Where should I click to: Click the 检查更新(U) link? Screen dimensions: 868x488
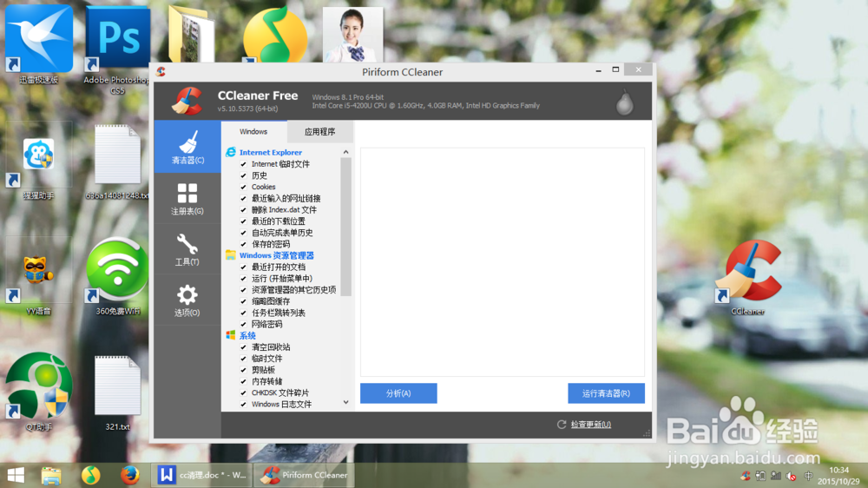point(590,425)
